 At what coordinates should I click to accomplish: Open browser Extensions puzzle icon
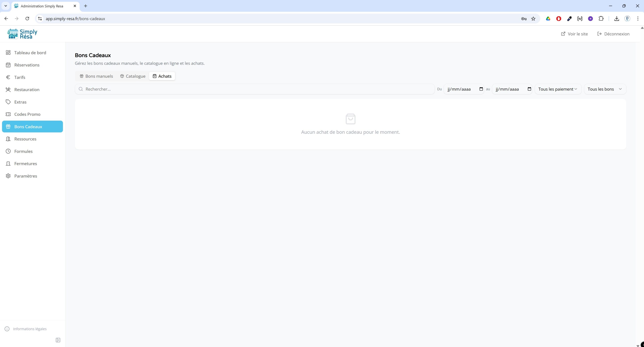tap(601, 19)
